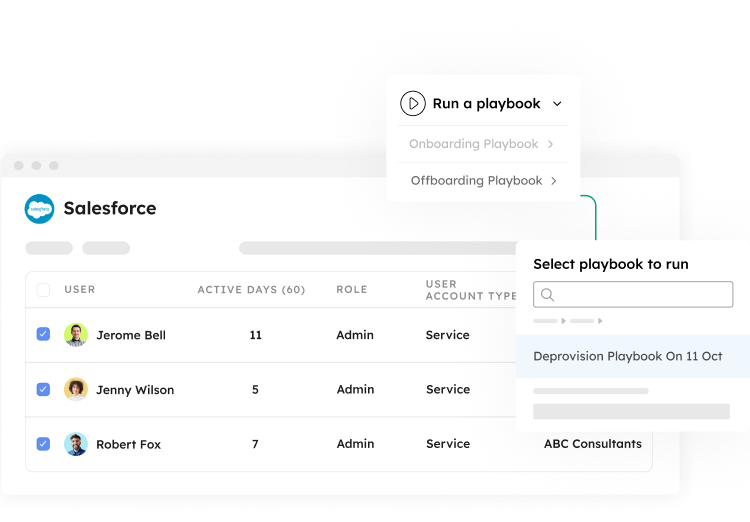
Task: Expand the Offboarding Playbook chevron arrow
Action: point(554,181)
